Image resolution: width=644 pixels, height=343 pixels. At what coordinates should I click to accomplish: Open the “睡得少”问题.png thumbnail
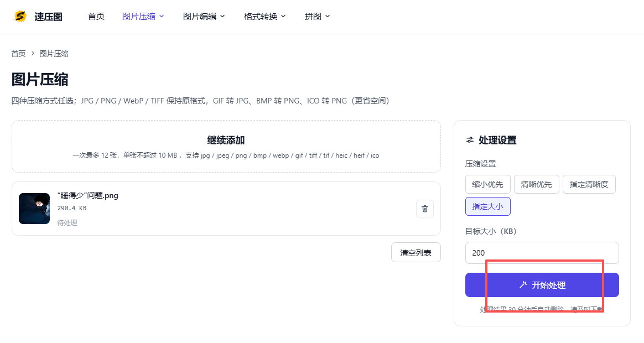(x=34, y=209)
